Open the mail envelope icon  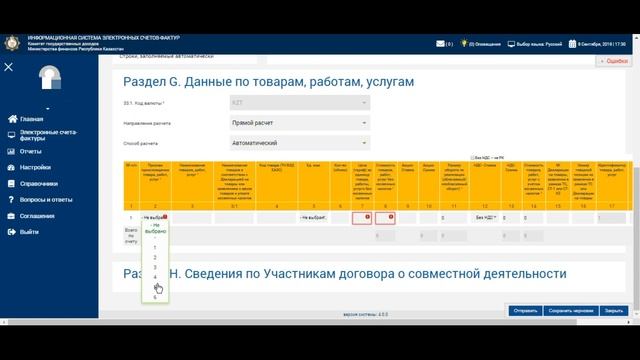point(440,44)
